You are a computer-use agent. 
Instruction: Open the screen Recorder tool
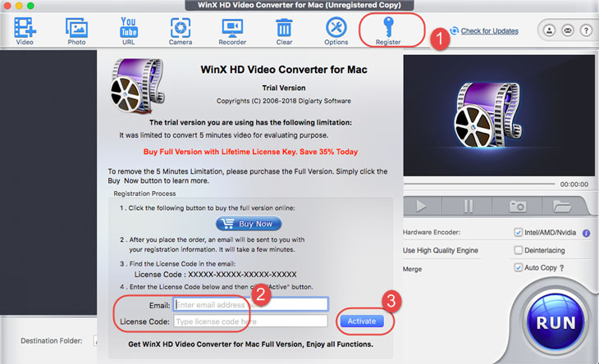[232, 30]
